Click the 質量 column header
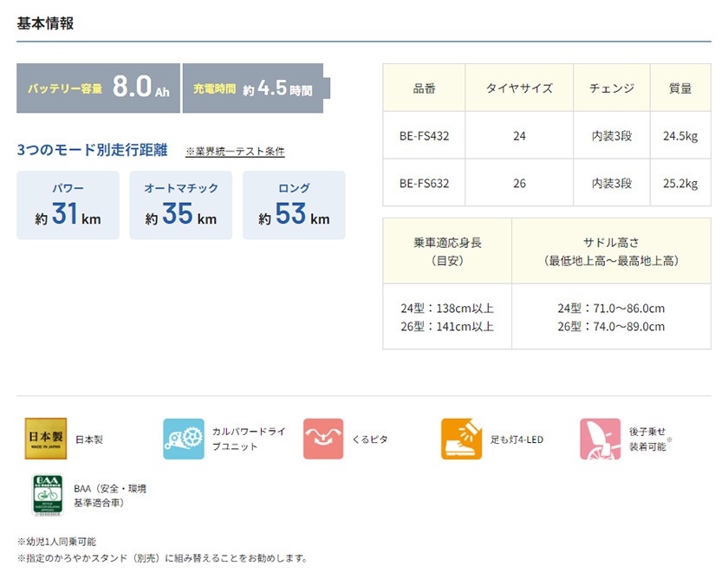The height and width of the screenshot is (579, 728). click(x=680, y=88)
